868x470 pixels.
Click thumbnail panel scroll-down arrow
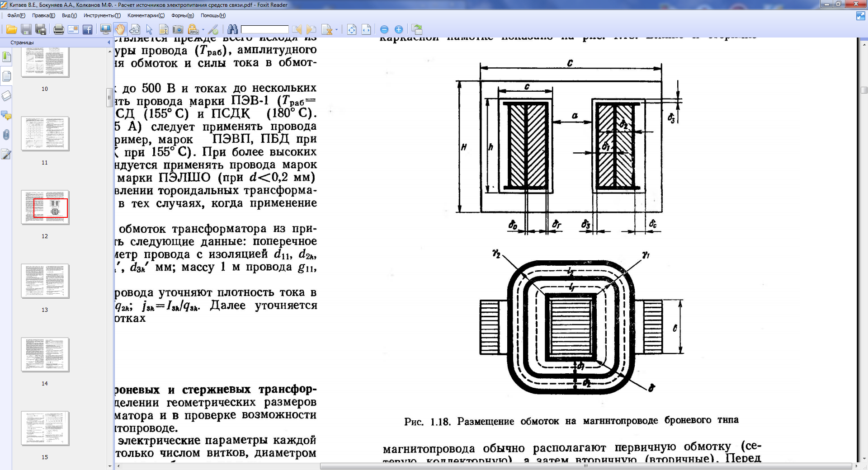109,466
